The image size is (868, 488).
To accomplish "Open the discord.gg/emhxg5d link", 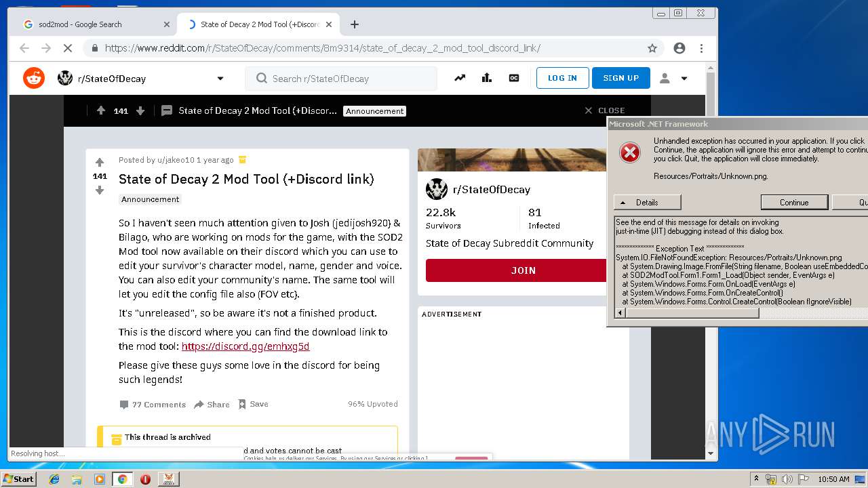I will (x=245, y=346).
